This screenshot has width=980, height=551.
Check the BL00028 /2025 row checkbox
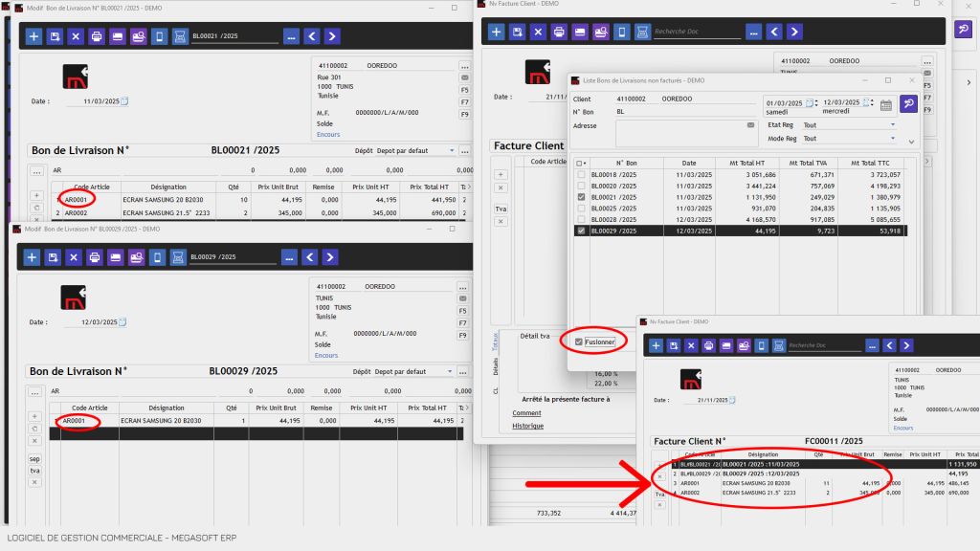coord(582,220)
